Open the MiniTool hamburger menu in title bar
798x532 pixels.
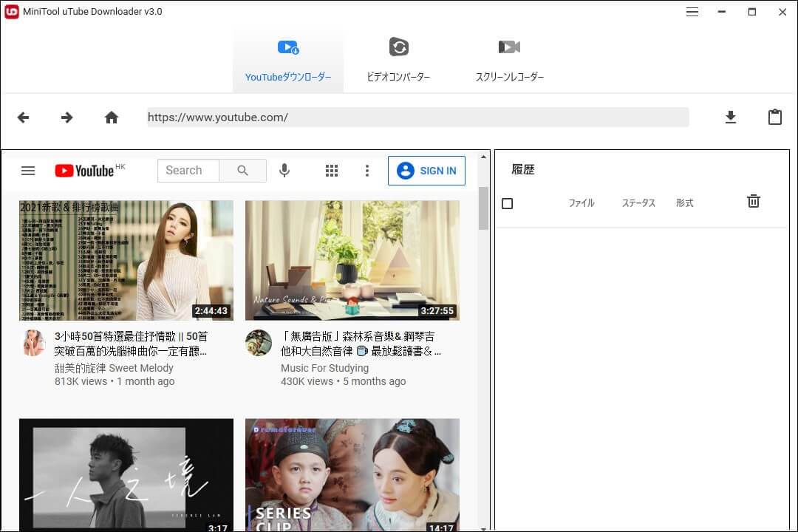click(x=692, y=12)
